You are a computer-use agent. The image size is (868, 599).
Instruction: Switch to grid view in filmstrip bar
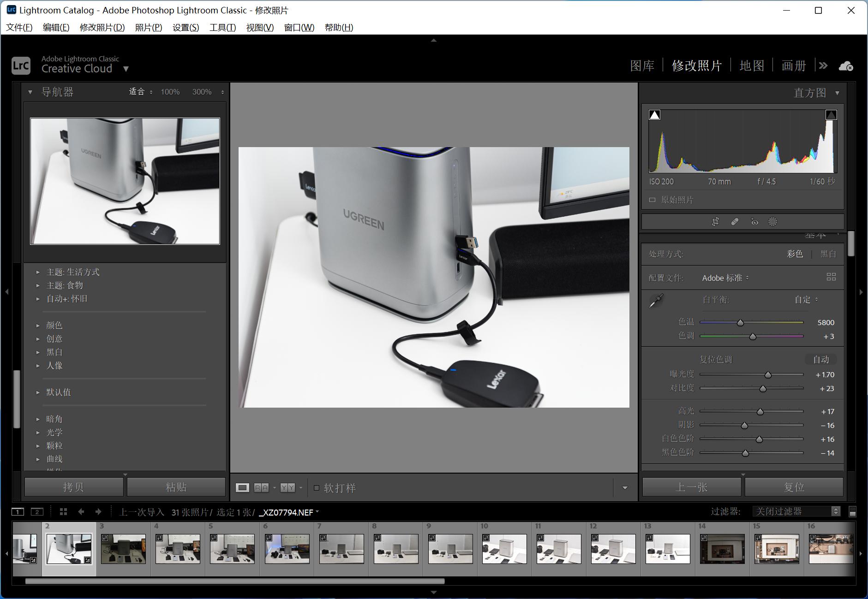click(64, 512)
